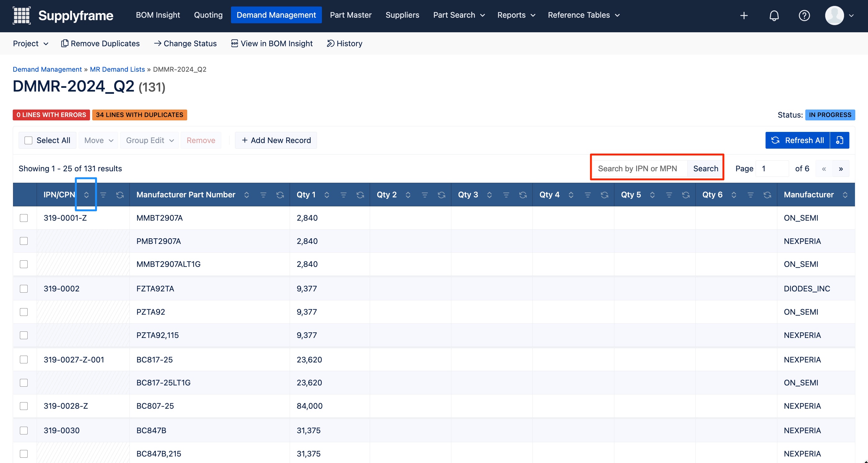Click the user avatar picture
The image size is (868, 463).
click(834, 16)
